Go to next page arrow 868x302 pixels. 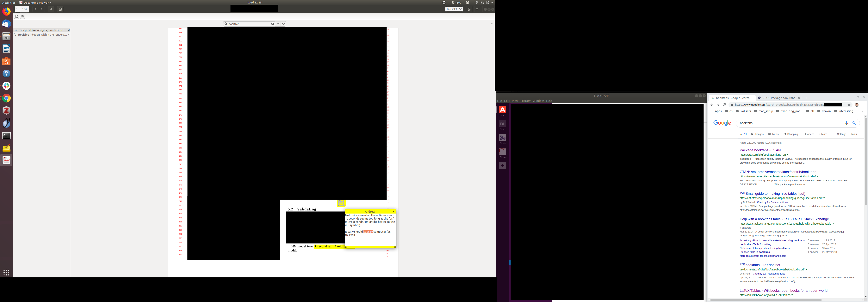click(42, 9)
